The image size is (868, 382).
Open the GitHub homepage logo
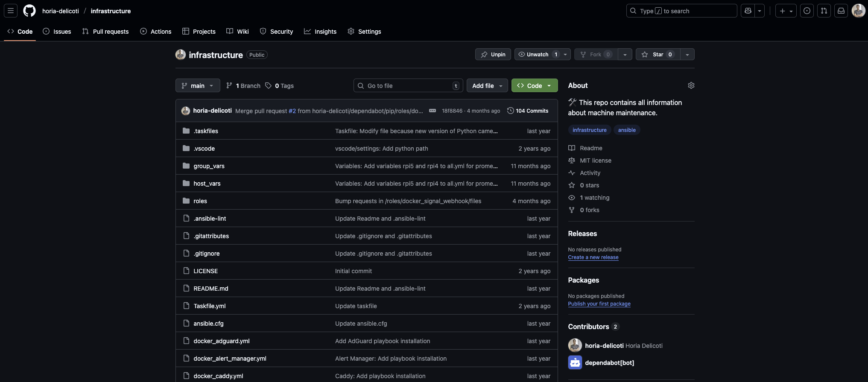coord(29,11)
